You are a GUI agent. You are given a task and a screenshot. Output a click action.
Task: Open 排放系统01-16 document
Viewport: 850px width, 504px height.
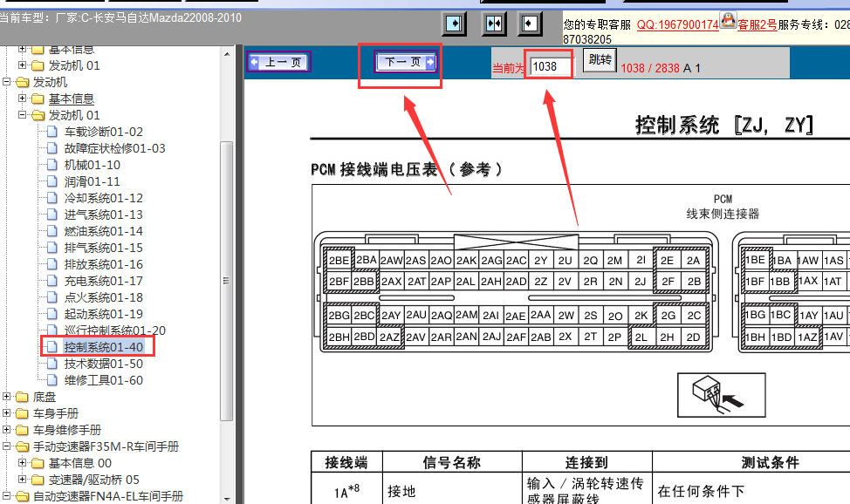click(x=104, y=264)
